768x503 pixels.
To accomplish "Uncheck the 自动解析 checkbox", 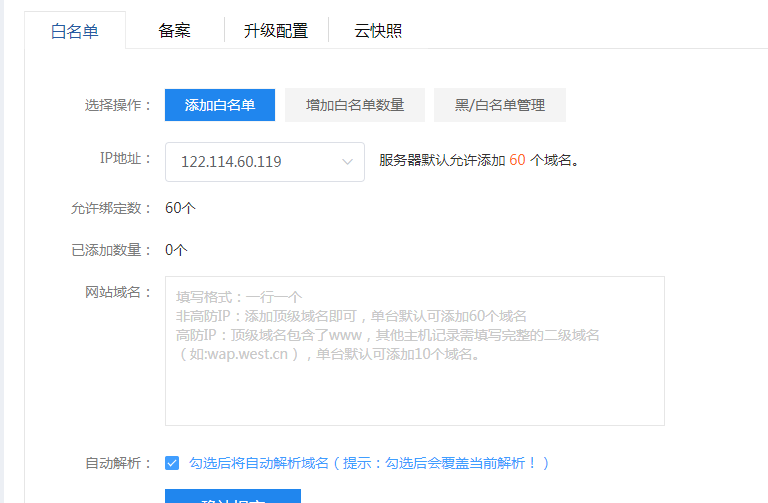I will coord(172,463).
